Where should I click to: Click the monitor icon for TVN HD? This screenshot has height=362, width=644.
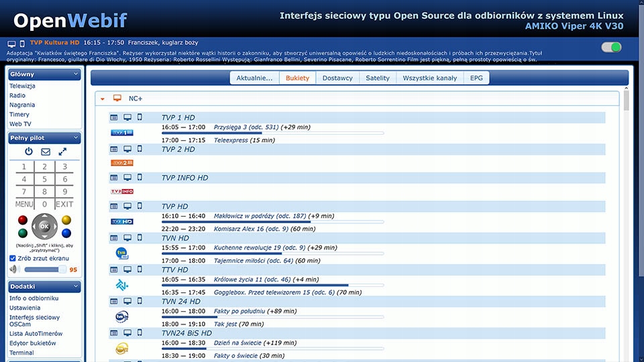127,237
